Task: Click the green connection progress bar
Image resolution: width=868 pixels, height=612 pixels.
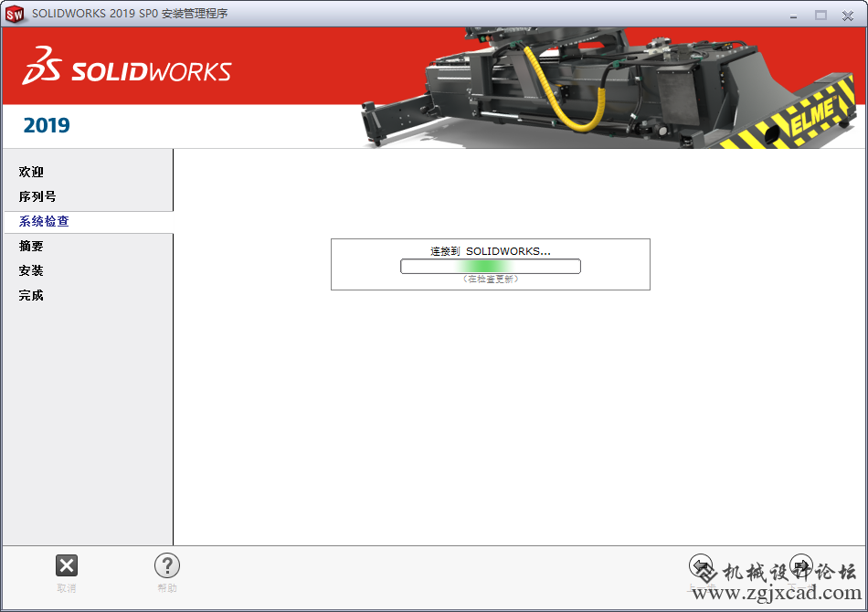Action: click(491, 266)
